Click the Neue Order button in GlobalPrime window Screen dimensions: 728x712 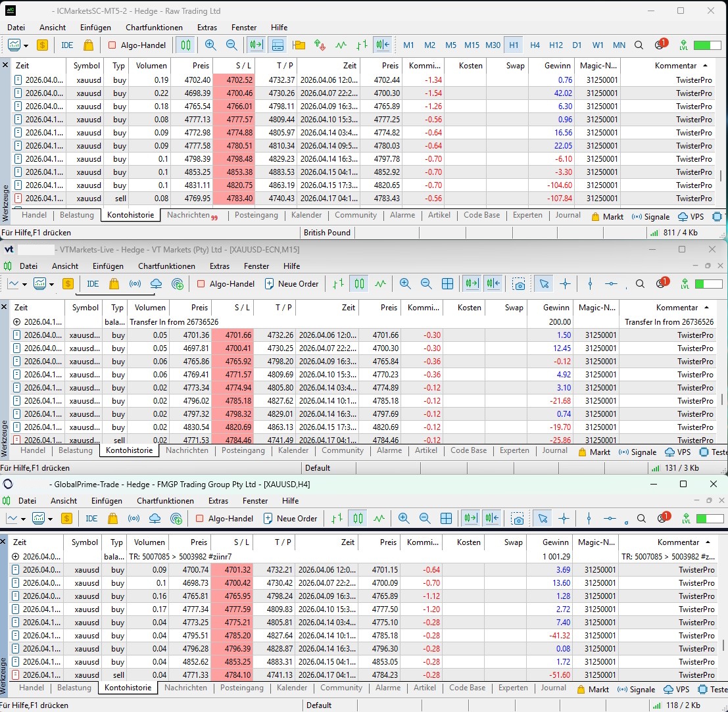point(291,519)
